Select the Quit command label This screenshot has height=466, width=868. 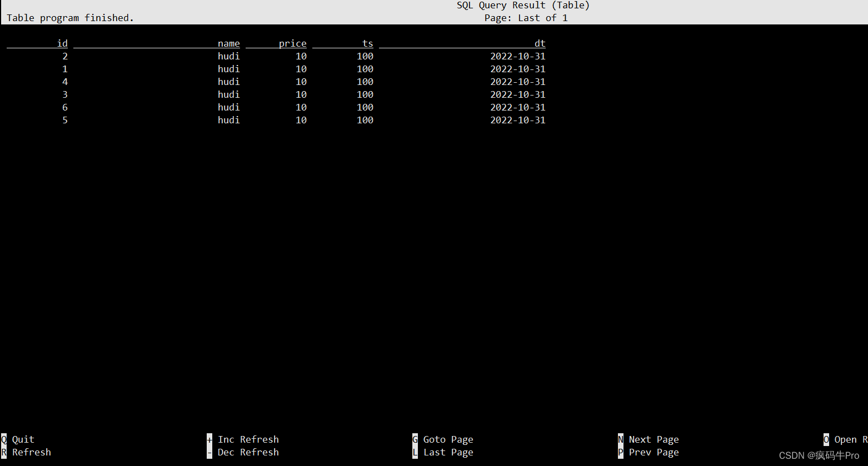[x=23, y=439]
